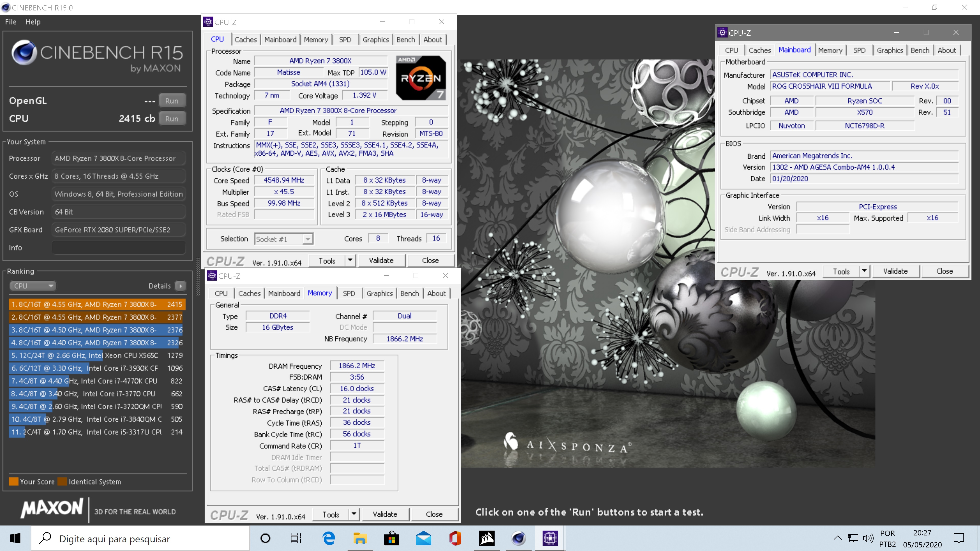Click the ROG CROSSHAIR VIII FORMULA model field
Viewport: 980px width, 551px height.
coord(830,86)
